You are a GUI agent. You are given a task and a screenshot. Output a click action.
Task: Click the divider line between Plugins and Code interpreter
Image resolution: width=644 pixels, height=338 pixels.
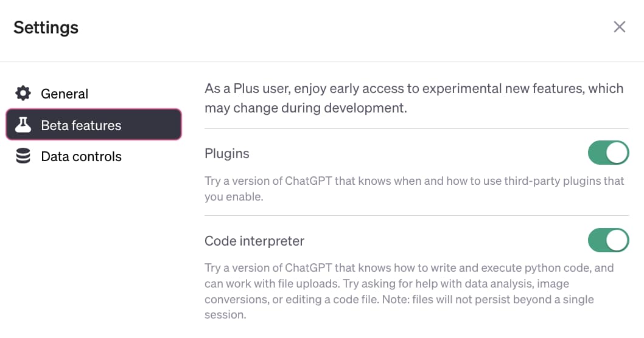[416, 215]
